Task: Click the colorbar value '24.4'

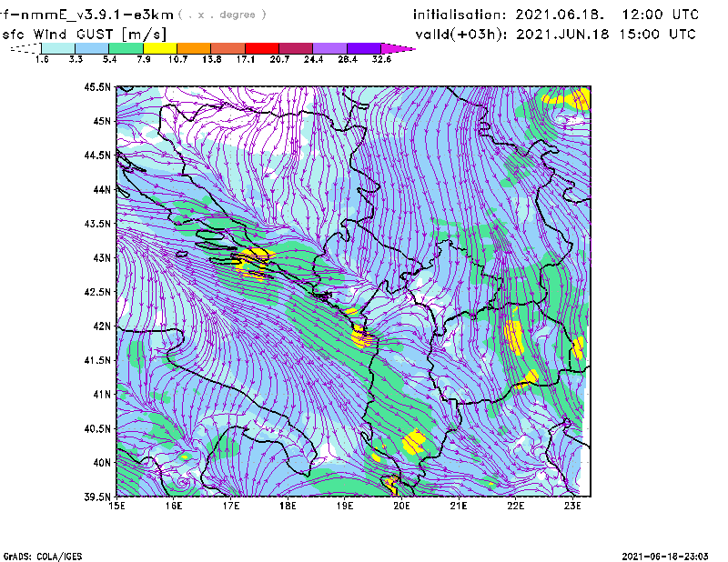Action: click(313, 59)
